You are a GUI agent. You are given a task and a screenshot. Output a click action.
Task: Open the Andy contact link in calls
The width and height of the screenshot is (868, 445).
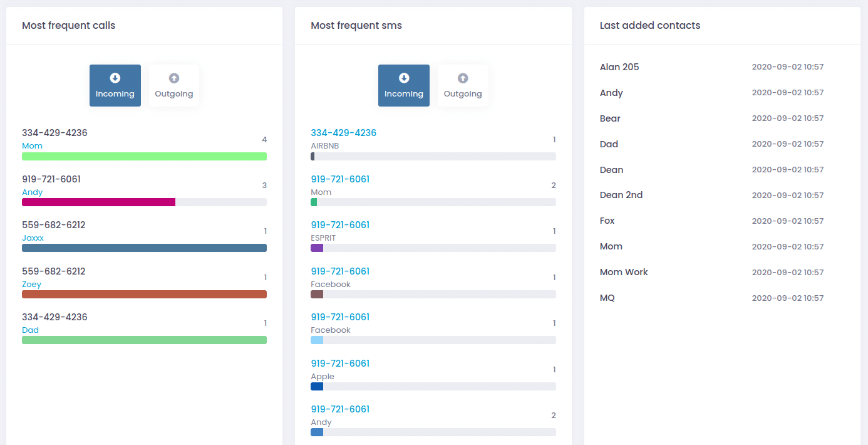pos(32,192)
